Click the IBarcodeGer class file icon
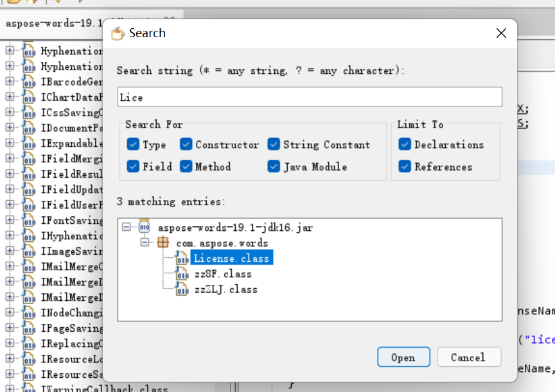 (29, 81)
